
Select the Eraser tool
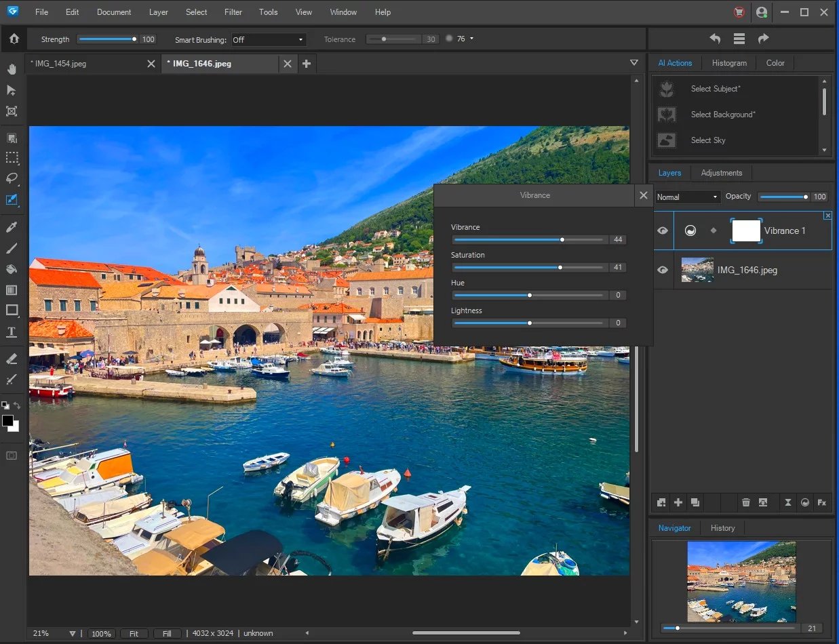point(12,358)
